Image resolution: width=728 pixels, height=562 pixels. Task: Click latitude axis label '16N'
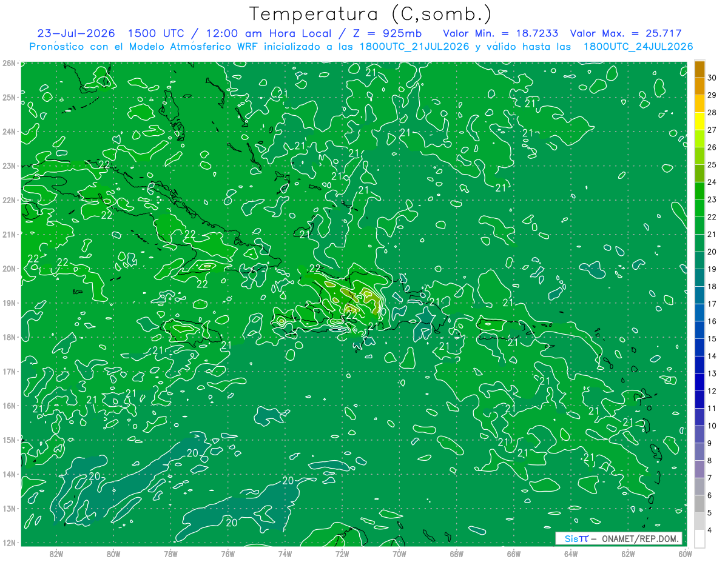pos(8,406)
